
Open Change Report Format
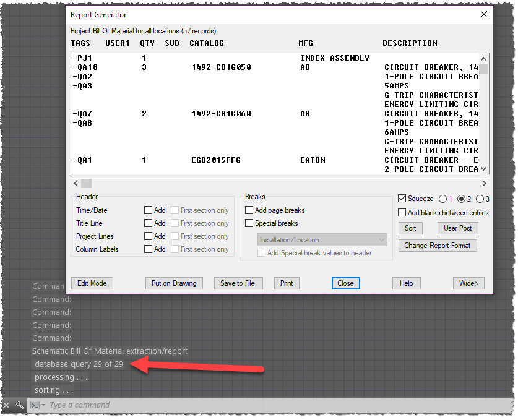[x=438, y=245]
